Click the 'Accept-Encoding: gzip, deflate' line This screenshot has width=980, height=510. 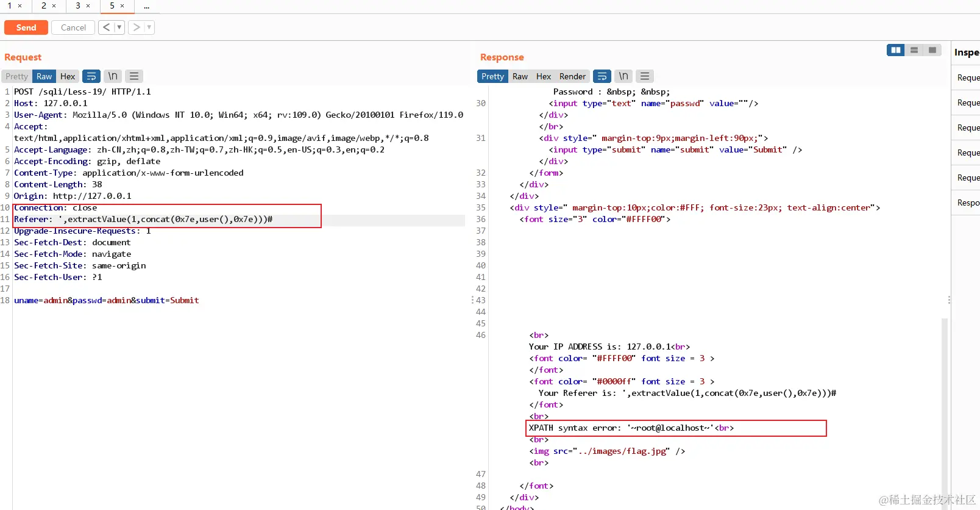point(87,161)
